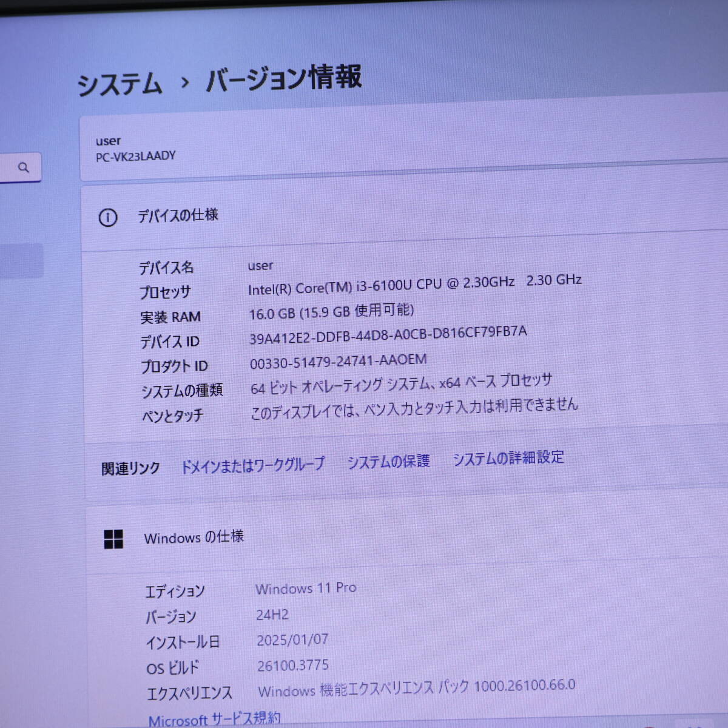Select product ID 00330-51479-24741-AAOEM

339,361
